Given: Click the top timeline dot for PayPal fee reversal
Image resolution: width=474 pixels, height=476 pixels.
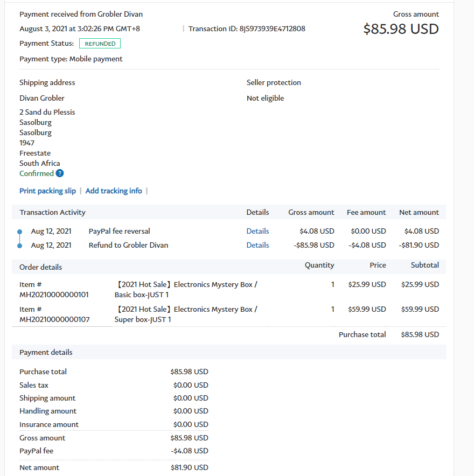Looking at the screenshot, I should click(x=20, y=232).
